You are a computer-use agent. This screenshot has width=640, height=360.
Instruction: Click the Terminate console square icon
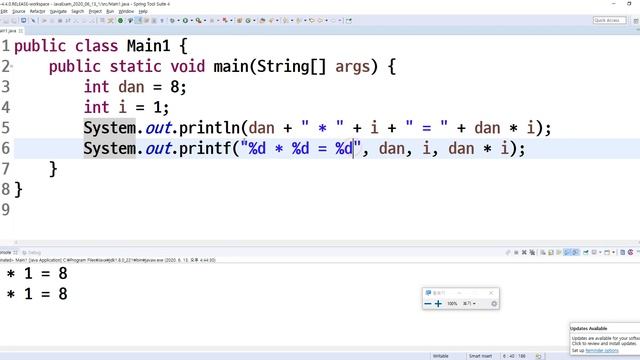516,253
